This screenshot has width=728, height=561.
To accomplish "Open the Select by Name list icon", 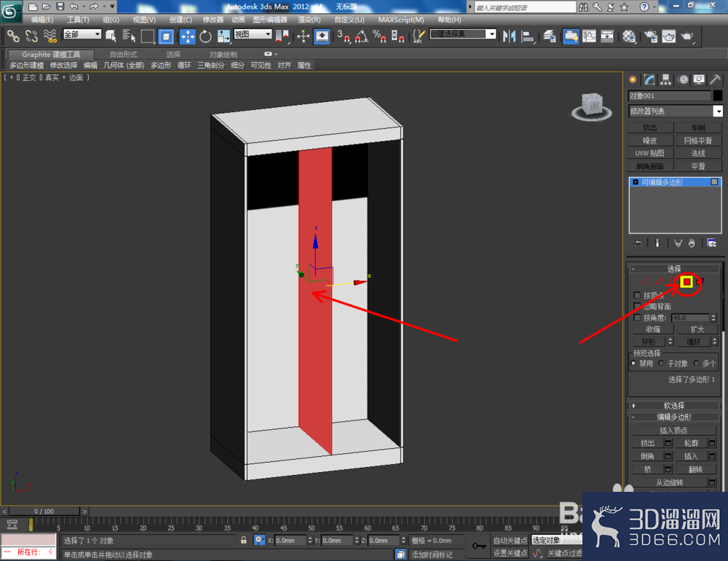I will (x=129, y=36).
